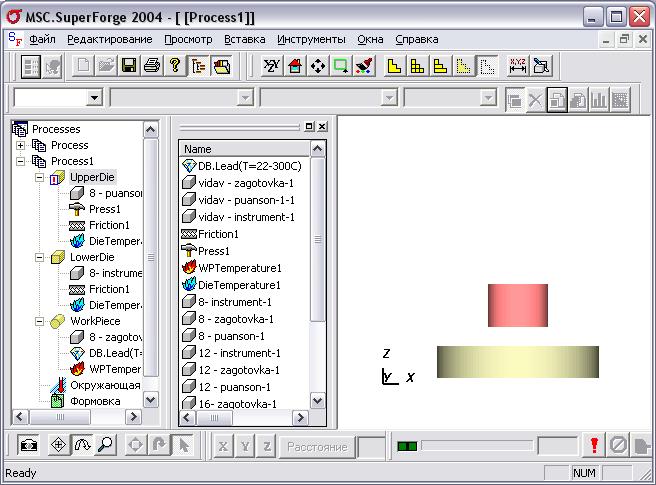This screenshot has height=485, width=656.
Task: Collapse the WorkPiece tree node
Action: click(39, 321)
